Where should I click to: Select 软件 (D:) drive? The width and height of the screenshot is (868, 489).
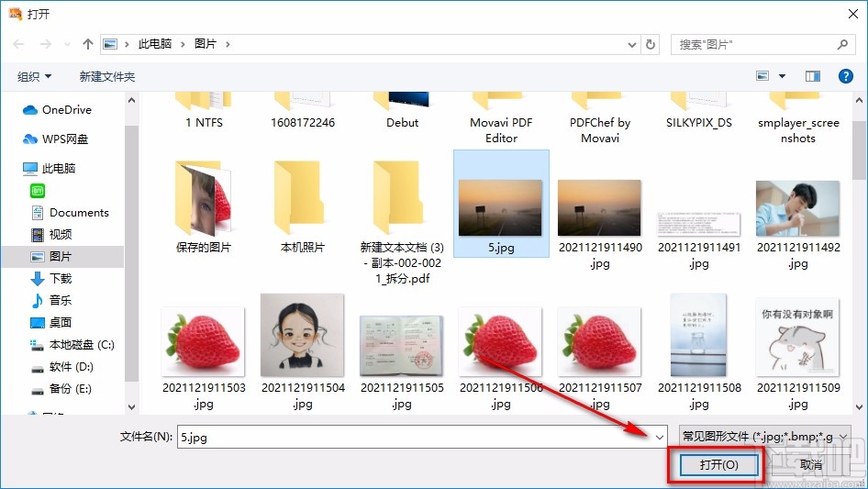coord(61,367)
